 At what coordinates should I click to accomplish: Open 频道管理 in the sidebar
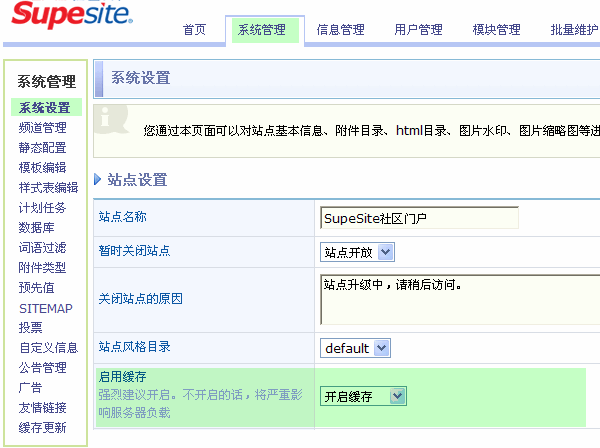(42, 128)
